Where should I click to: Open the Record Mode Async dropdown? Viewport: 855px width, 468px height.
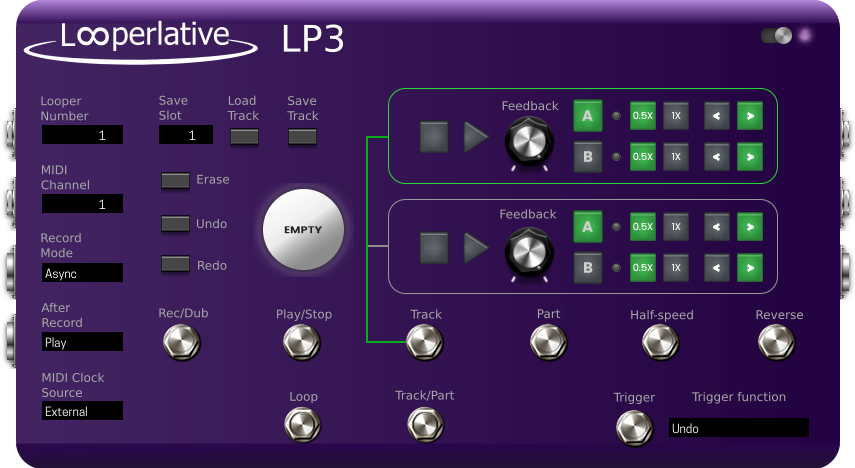82,273
